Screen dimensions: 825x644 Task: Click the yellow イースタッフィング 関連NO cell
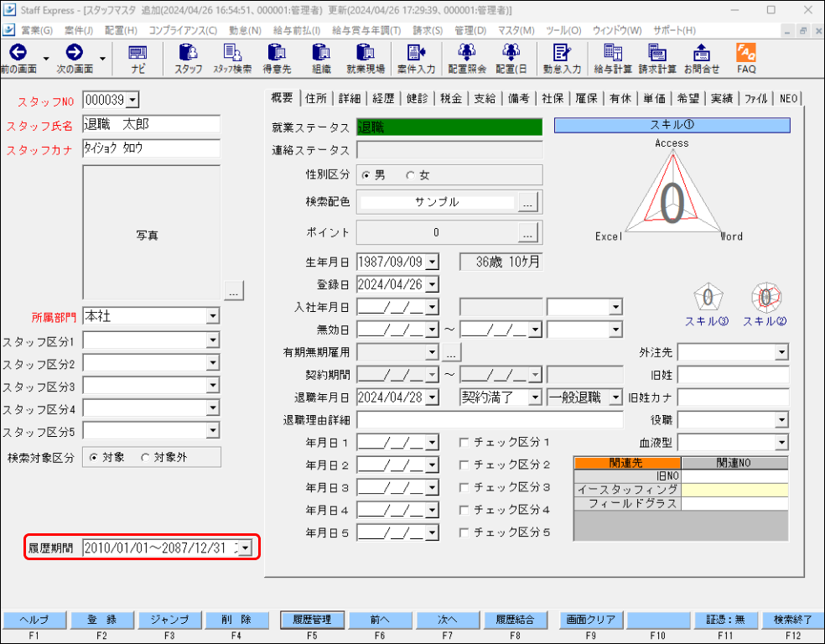click(x=734, y=490)
